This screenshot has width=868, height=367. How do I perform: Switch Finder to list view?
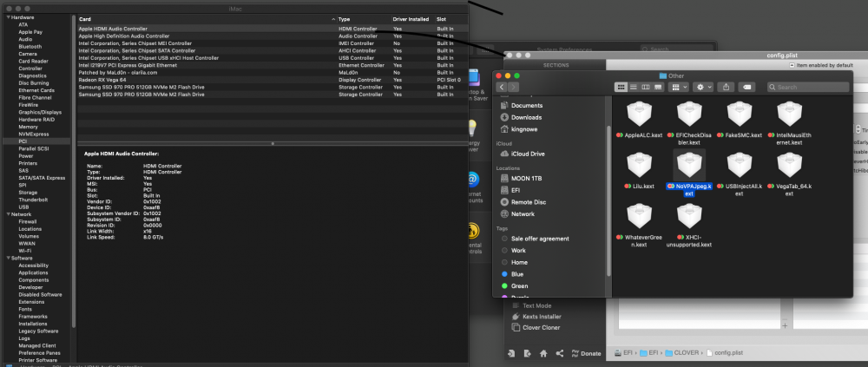coord(634,87)
